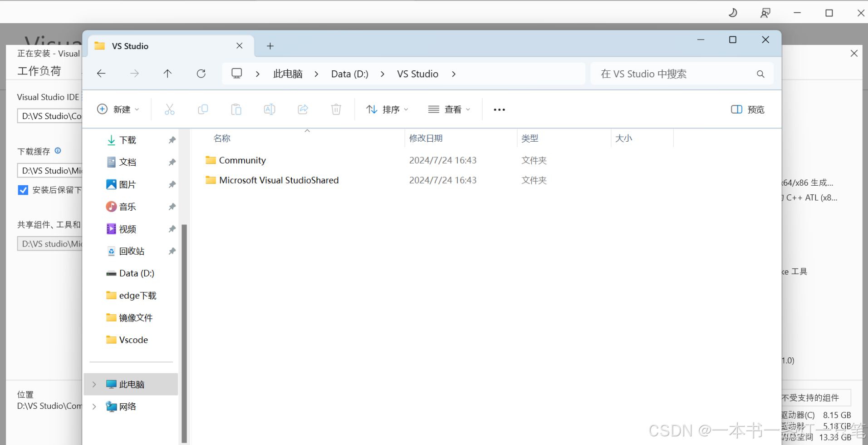Image resolution: width=868 pixels, height=445 pixels.
Task: Expand chevron after VS Studio breadcrumb
Action: (x=454, y=74)
